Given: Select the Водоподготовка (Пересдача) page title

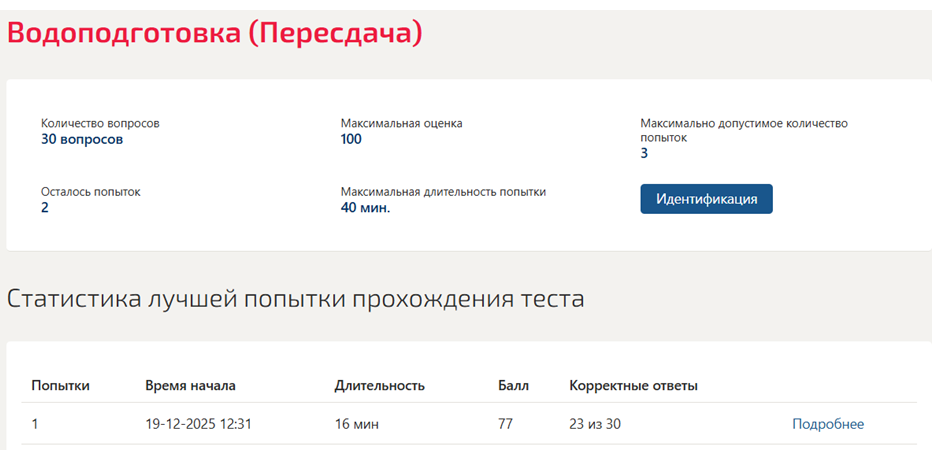Looking at the screenshot, I should tap(215, 33).
